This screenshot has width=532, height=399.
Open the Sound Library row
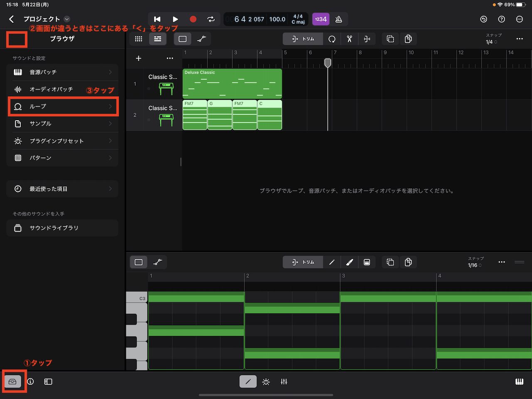pos(63,228)
